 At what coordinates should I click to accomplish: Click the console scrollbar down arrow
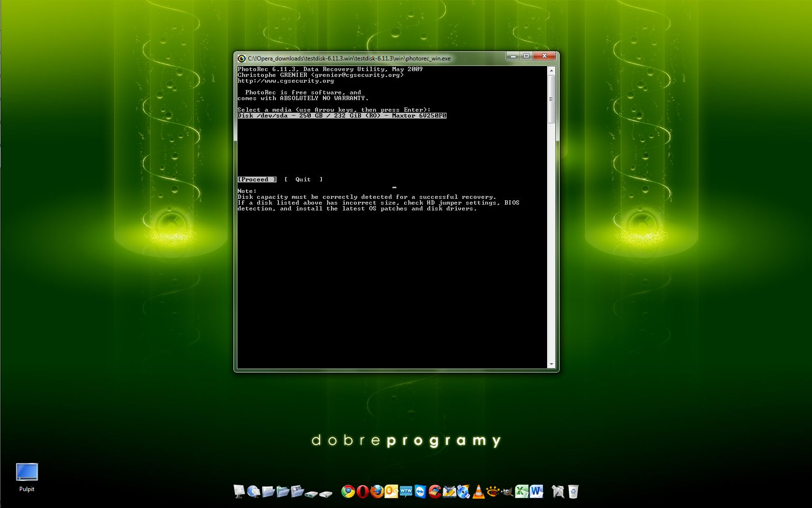(x=551, y=364)
